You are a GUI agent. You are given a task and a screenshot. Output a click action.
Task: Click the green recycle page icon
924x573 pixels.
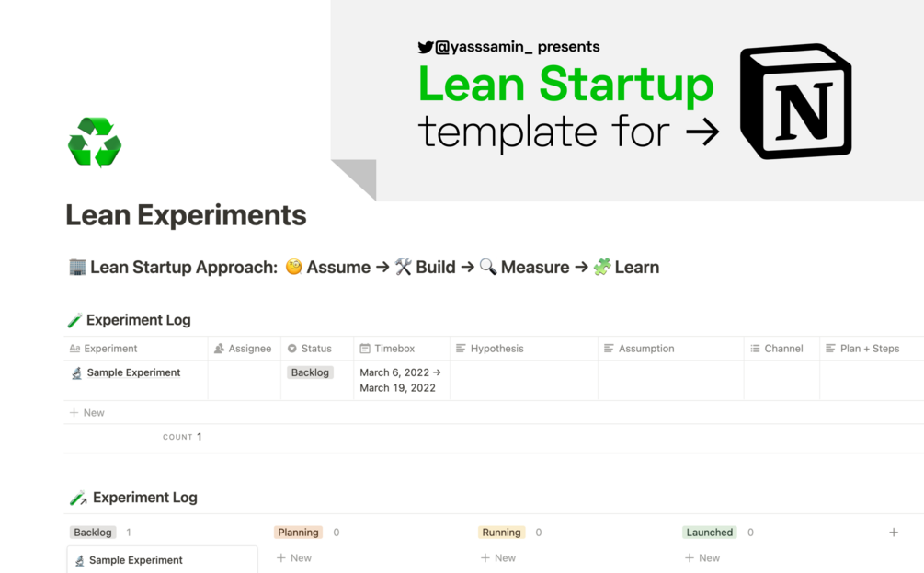(x=95, y=143)
